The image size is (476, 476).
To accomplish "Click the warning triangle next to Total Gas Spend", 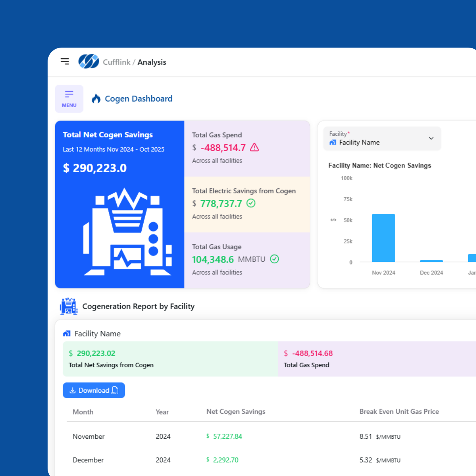I will [x=255, y=148].
